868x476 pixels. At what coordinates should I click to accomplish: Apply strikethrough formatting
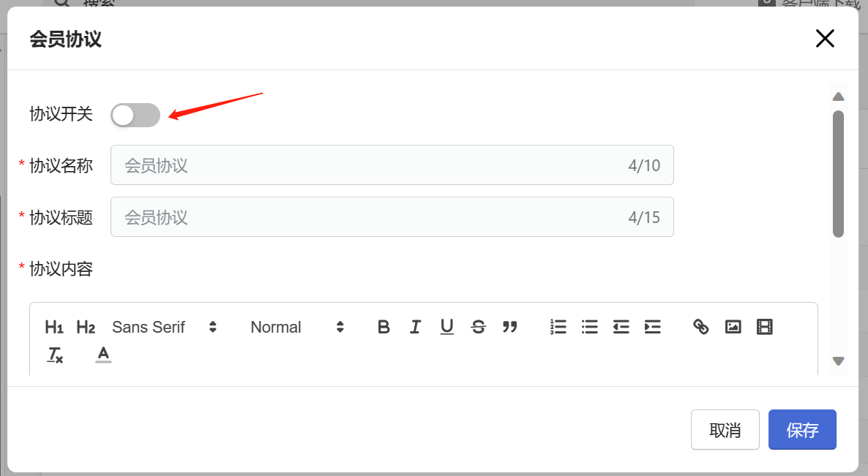pyautogui.click(x=479, y=328)
